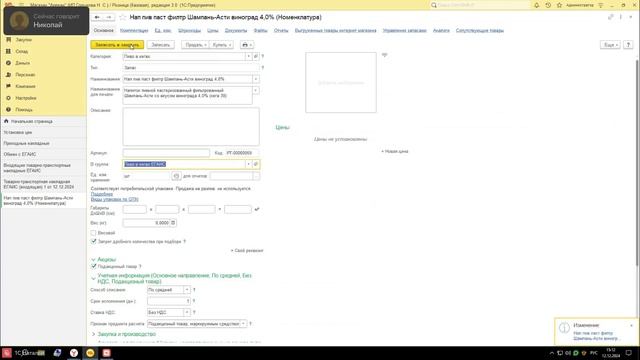Screen dimensions: 640x360
Task: Switch to the Отчеты tab
Action: [x=281, y=31]
